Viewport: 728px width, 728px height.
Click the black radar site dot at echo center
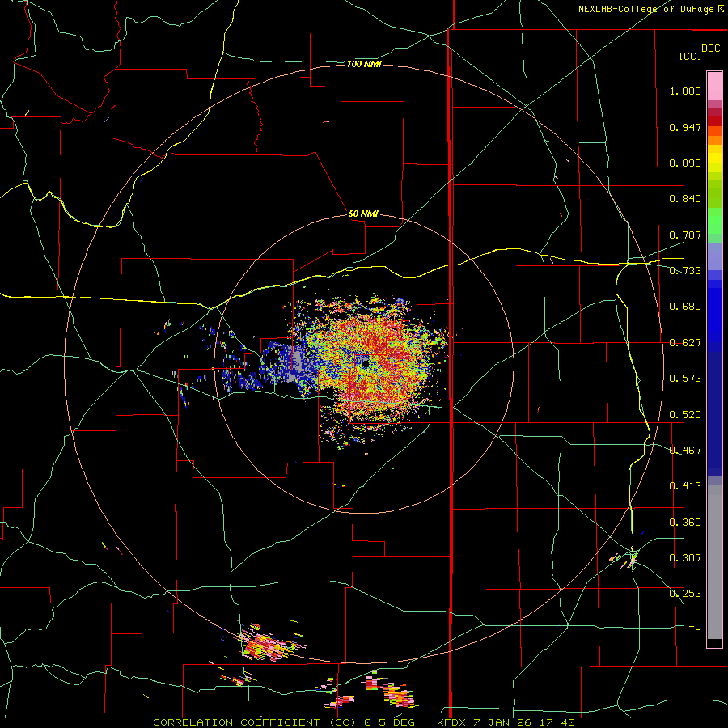(366, 364)
